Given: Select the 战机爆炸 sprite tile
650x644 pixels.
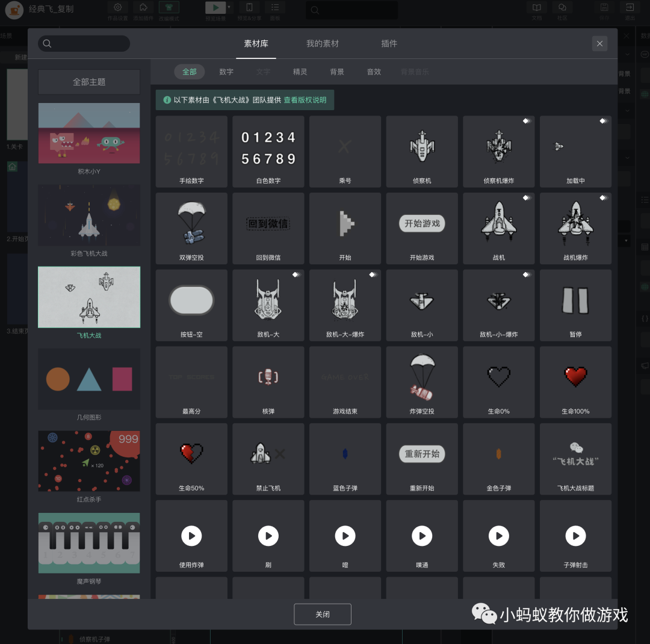Looking at the screenshot, I should click(x=576, y=228).
